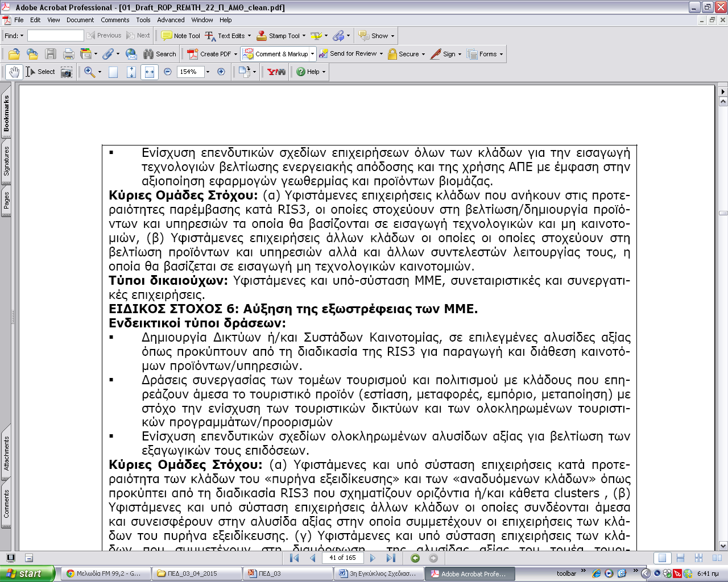Go to last page arrow
Viewport: 728px width, 582px height.
point(391,558)
